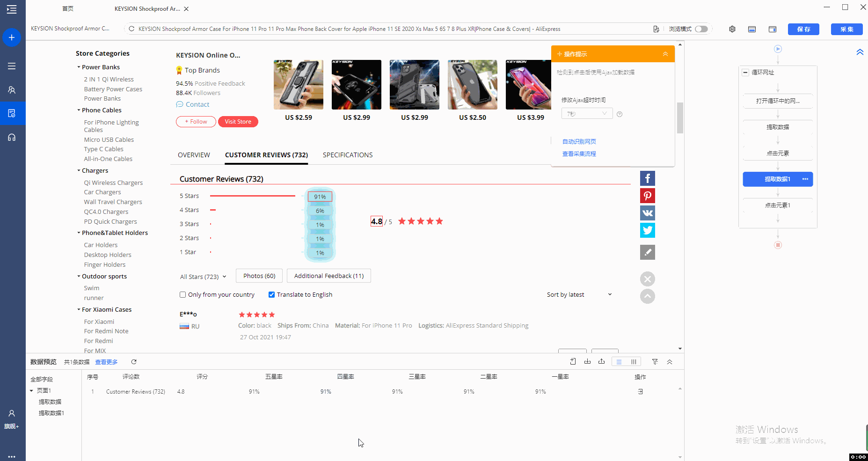Screen dimensions: 868x461
Task: Refresh the data preview with reload icon
Action: (134, 362)
